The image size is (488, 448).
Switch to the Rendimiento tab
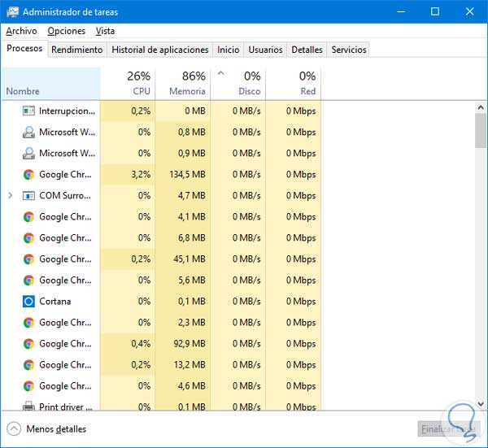click(77, 50)
